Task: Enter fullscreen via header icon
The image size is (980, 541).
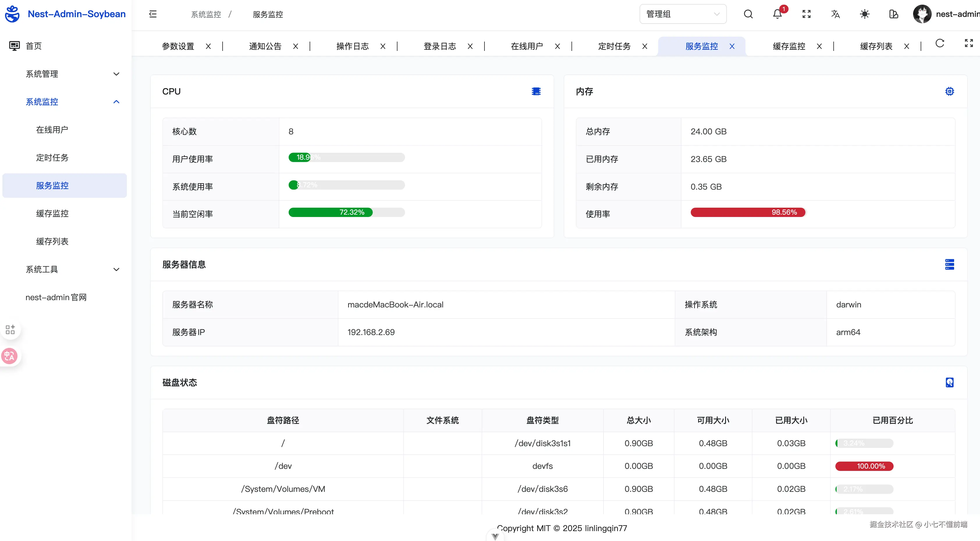Action: pos(806,15)
